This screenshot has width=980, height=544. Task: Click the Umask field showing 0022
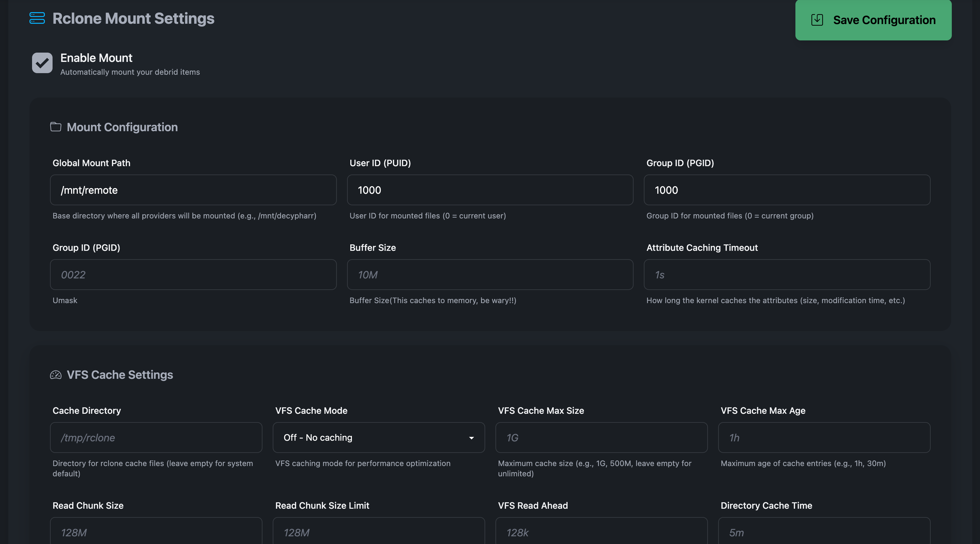click(x=193, y=275)
